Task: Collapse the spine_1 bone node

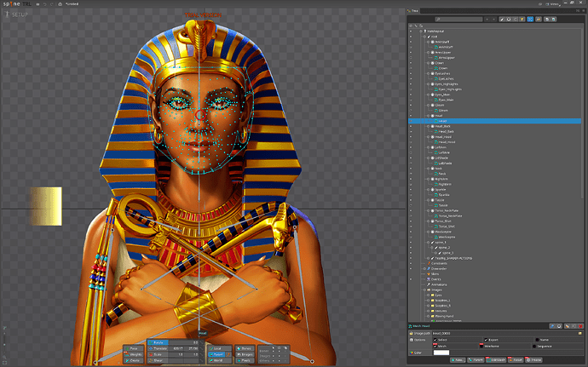Action: (429, 242)
